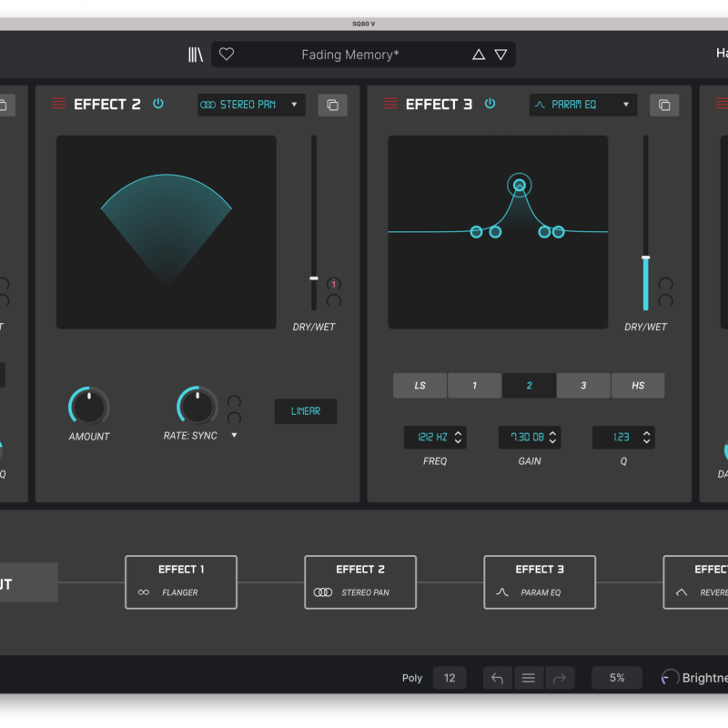Click the rightmost EQ node on the curve
This screenshot has width=728, height=728.
click(x=559, y=232)
